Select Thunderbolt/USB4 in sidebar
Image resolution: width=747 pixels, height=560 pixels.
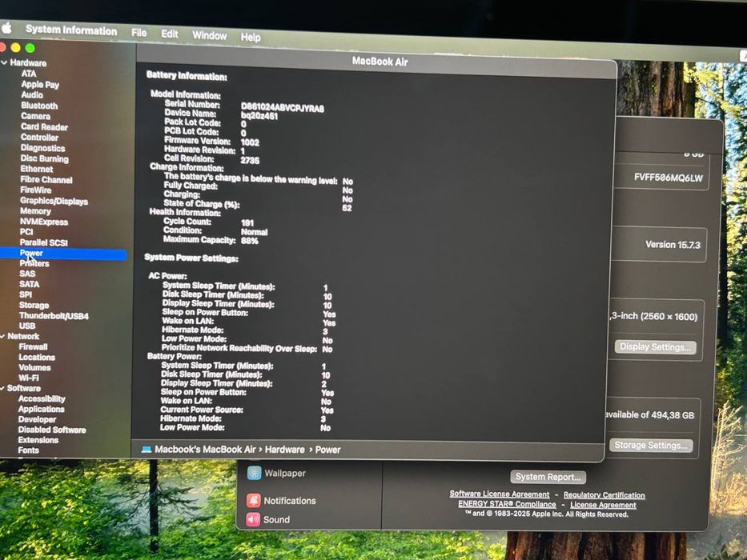pos(54,316)
